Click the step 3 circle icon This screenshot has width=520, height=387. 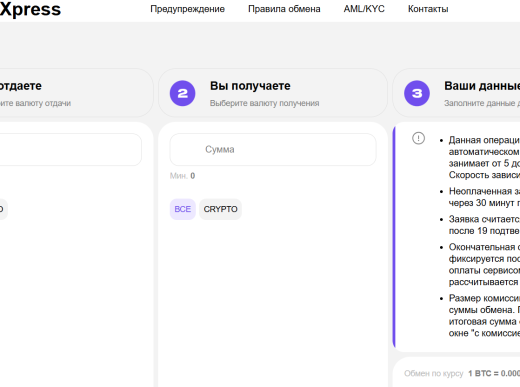pos(417,93)
